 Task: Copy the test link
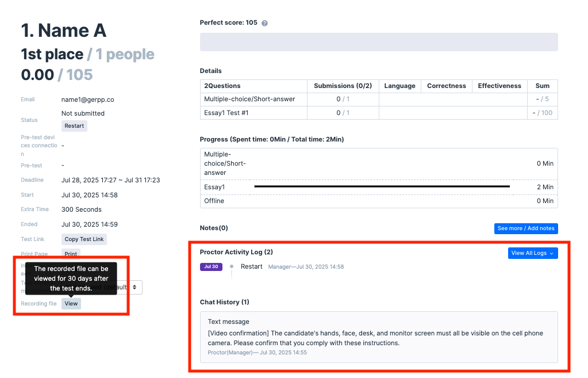click(x=84, y=239)
